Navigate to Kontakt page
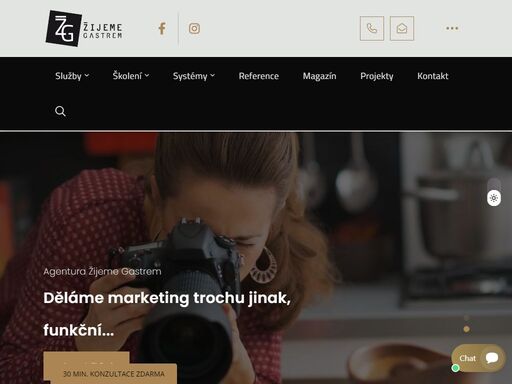Screen dimensions: 512x384 (x=433, y=76)
